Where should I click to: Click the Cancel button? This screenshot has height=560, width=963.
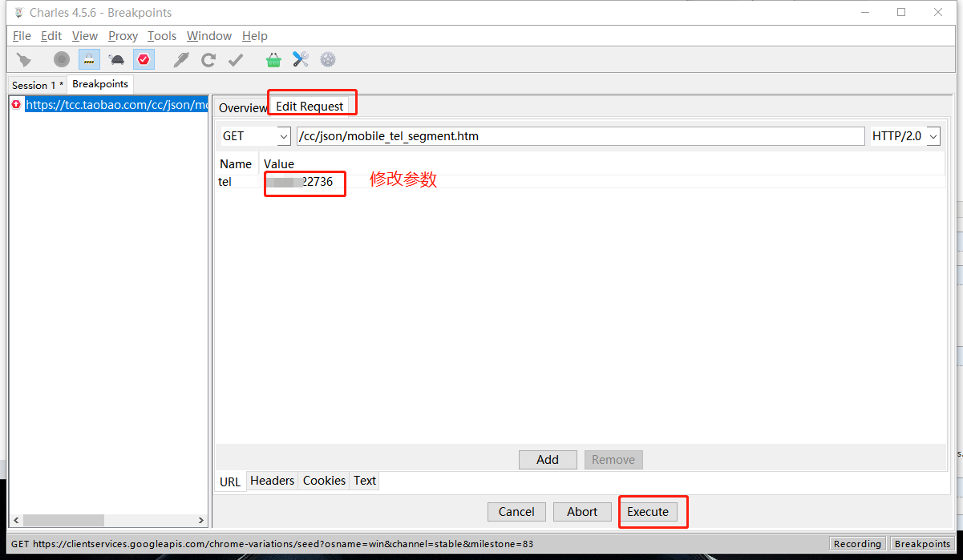point(516,512)
